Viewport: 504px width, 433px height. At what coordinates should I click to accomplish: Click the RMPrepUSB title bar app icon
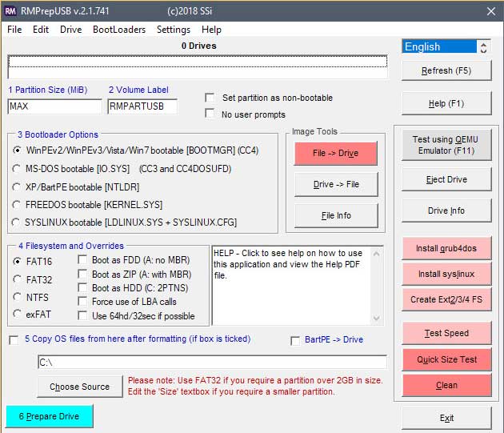(x=12, y=11)
